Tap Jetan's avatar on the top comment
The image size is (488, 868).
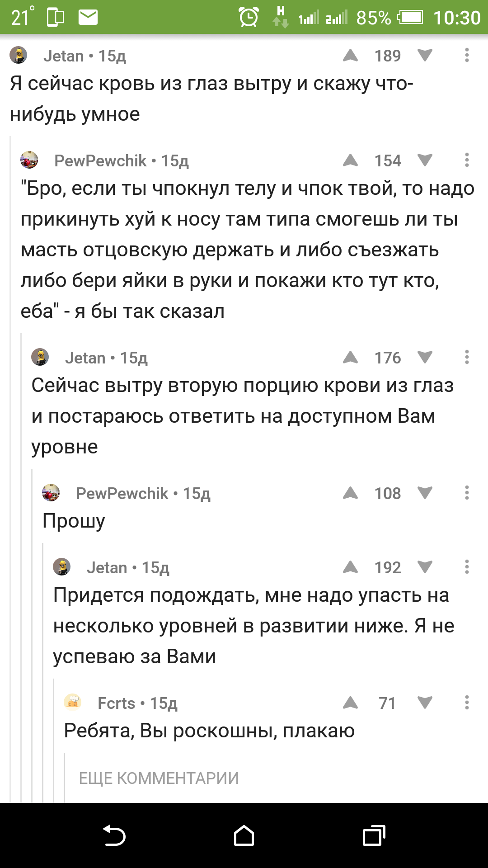[x=19, y=55]
